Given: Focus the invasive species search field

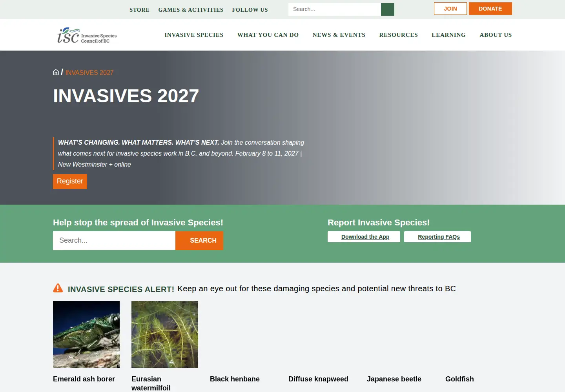Looking at the screenshot, I should (x=114, y=241).
